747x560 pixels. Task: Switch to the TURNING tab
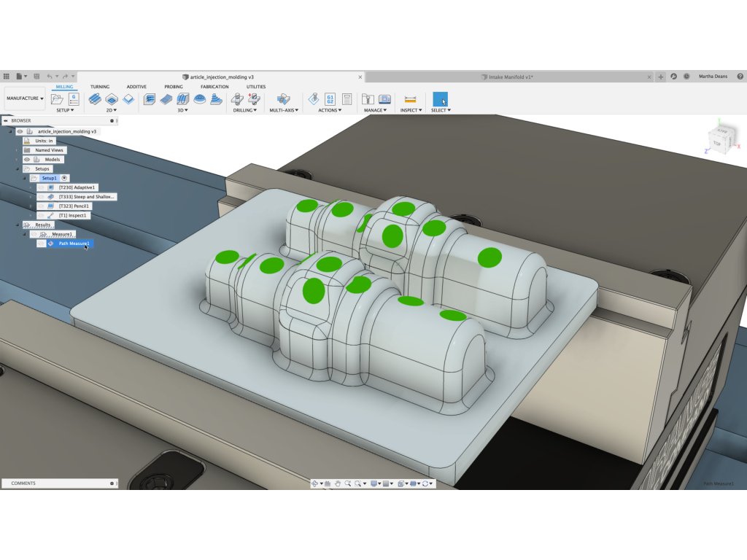coord(100,87)
